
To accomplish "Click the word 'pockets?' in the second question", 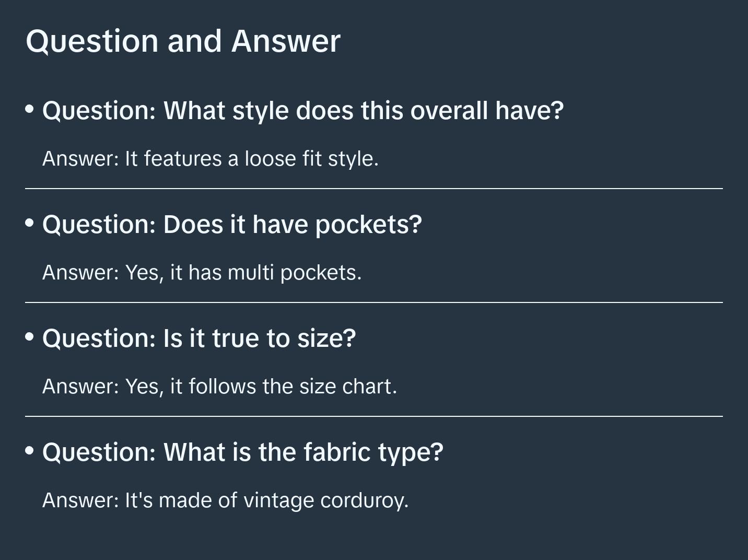I will pyautogui.click(x=369, y=225).
